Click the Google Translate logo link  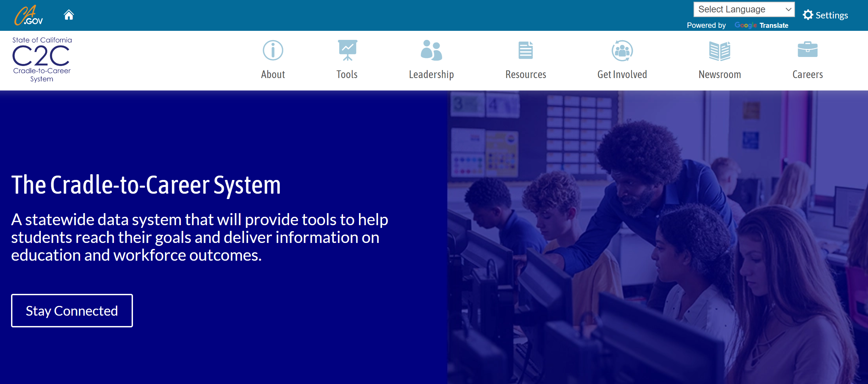[x=761, y=25]
